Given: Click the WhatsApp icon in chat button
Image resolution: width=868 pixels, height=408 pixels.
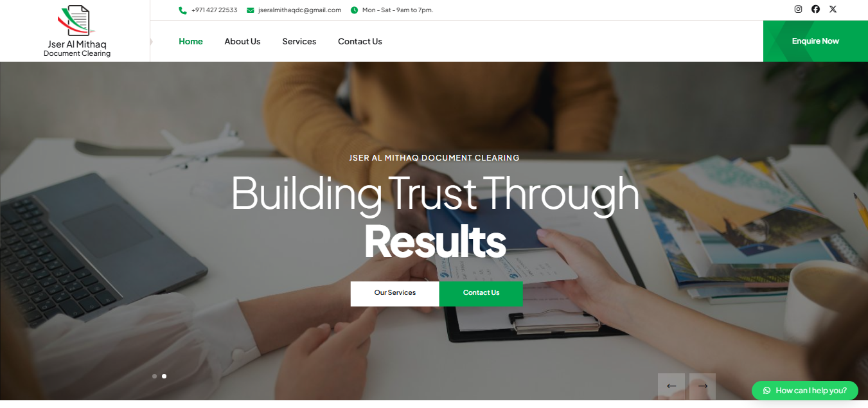Looking at the screenshot, I should coord(766,391).
